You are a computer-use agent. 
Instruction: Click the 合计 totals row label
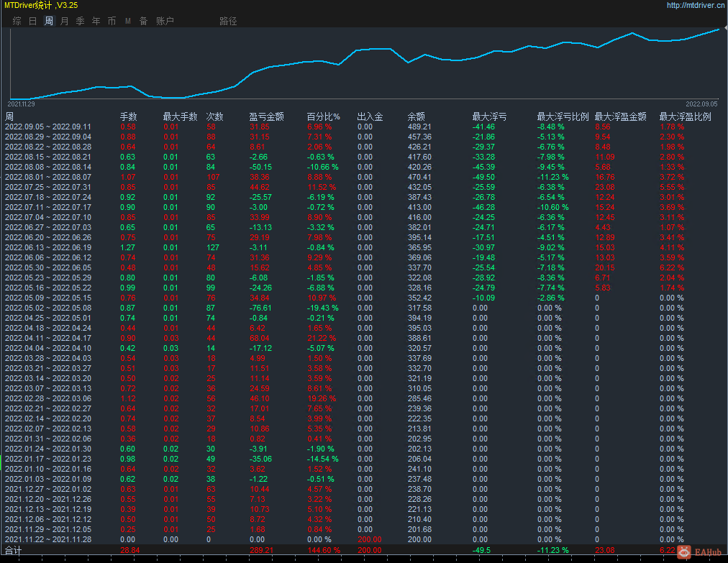(x=13, y=551)
